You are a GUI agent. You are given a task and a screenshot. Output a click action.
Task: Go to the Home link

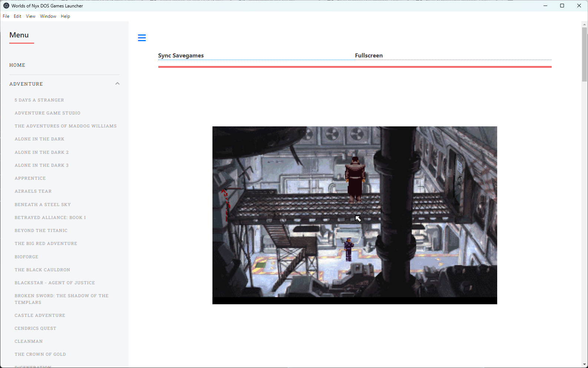point(17,65)
